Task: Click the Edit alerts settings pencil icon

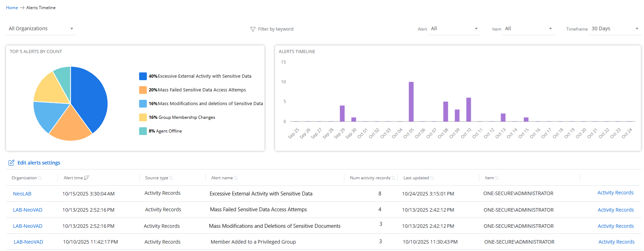Action: point(11,163)
